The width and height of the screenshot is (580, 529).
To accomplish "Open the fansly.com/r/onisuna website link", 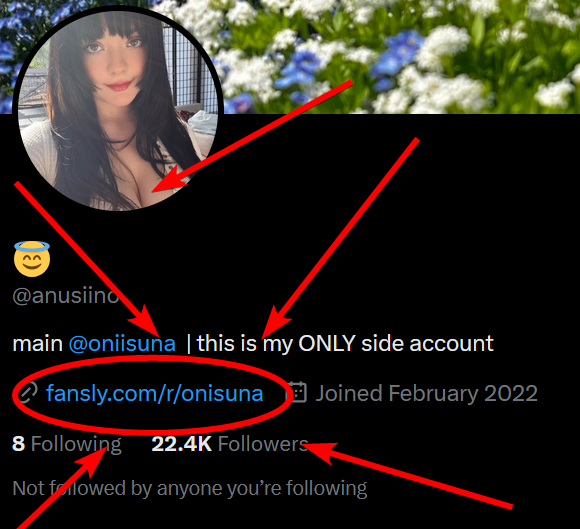I will pos(155,393).
